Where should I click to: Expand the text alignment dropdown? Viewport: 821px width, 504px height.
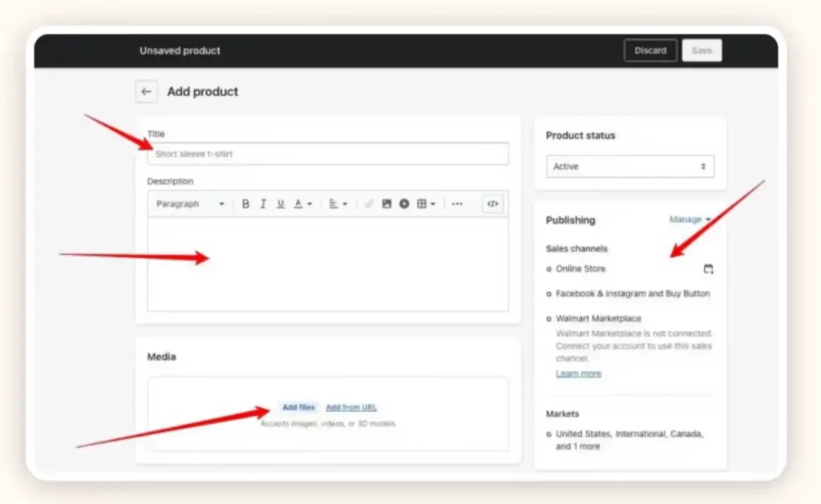tap(338, 204)
